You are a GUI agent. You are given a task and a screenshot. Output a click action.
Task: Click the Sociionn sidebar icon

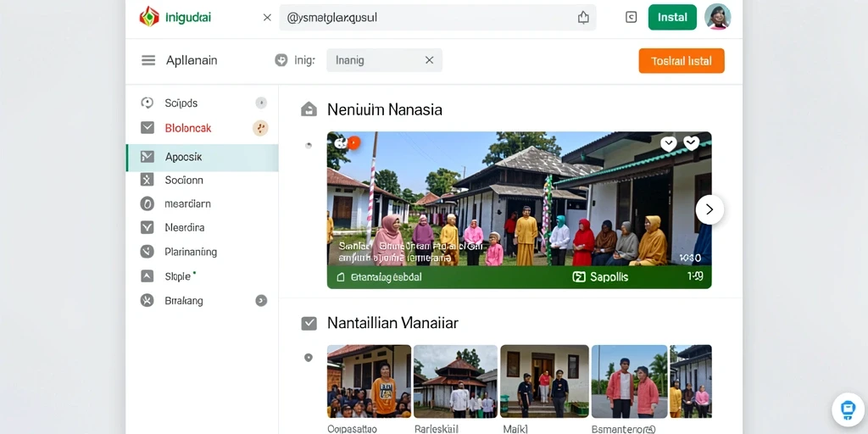147,180
